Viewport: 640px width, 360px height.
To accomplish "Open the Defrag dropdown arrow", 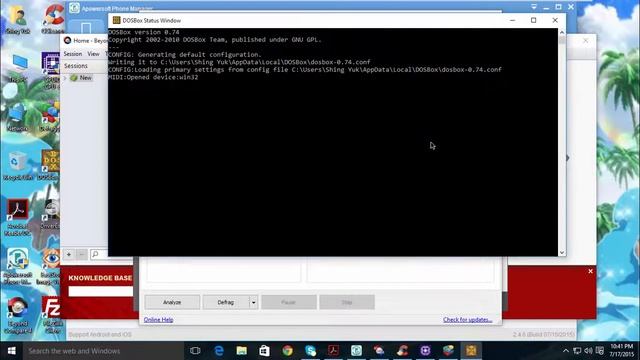I will [x=253, y=302].
